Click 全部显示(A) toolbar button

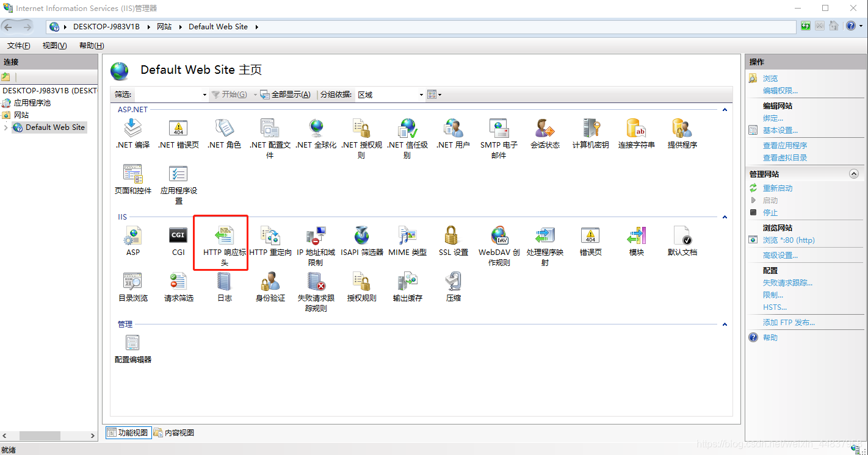pyautogui.click(x=285, y=95)
